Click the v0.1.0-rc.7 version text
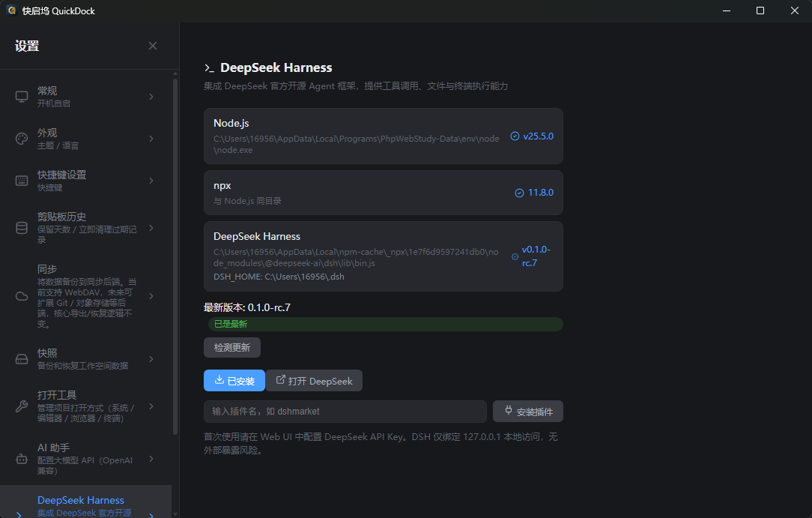The image size is (812, 518). pyautogui.click(x=536, y=256)
